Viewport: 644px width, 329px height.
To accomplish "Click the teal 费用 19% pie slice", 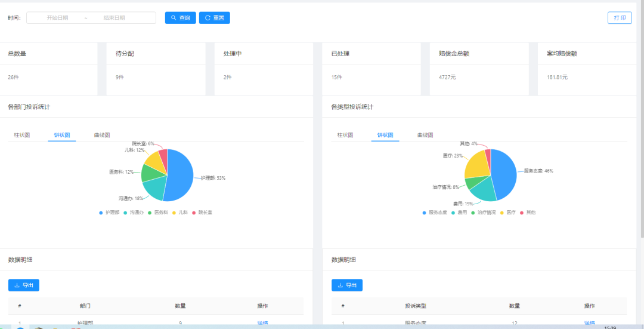I will point(484,190).
